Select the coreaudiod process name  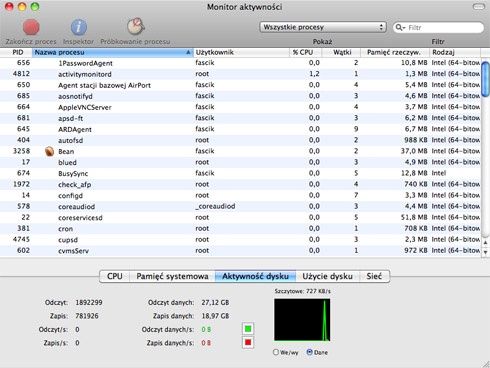point(76,207)
